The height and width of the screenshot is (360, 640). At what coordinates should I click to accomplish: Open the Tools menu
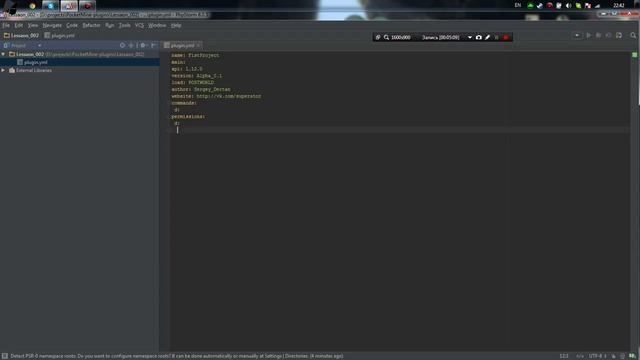[124, 25]
